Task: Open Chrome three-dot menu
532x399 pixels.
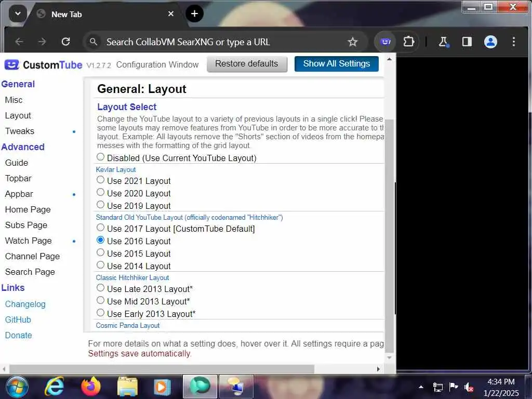Action: tap(514, 42)
